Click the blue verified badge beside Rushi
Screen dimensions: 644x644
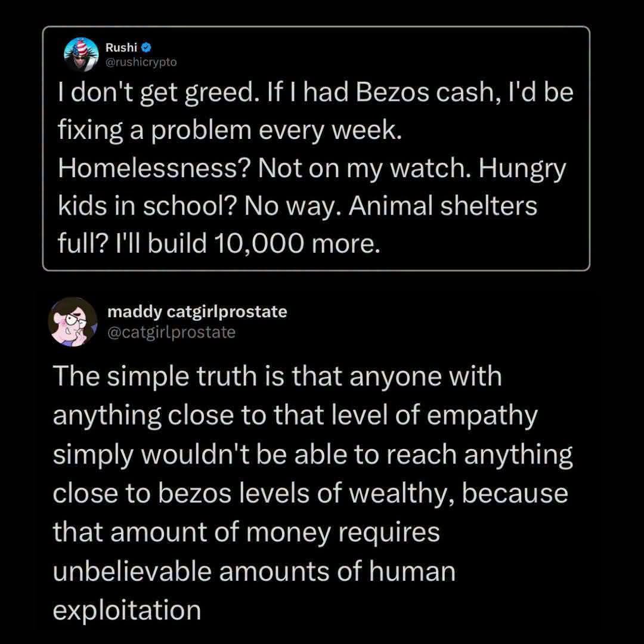[146, 48]
